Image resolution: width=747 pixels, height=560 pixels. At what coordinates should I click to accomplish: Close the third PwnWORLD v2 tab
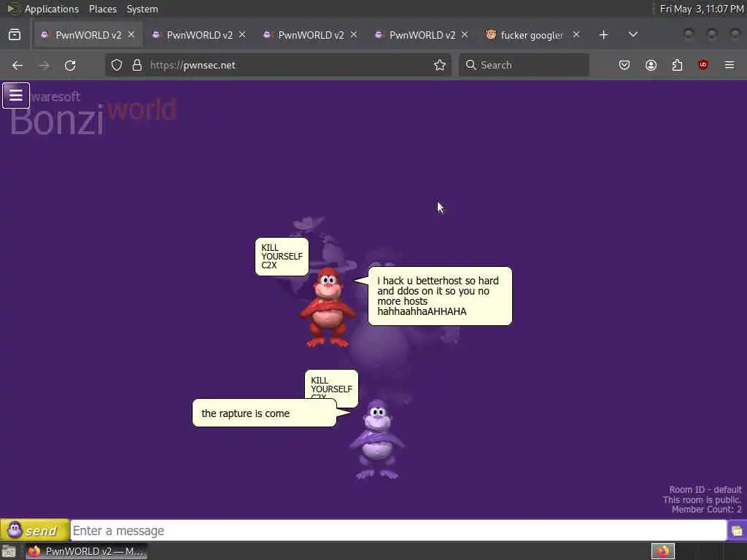[x=354, y=35]
